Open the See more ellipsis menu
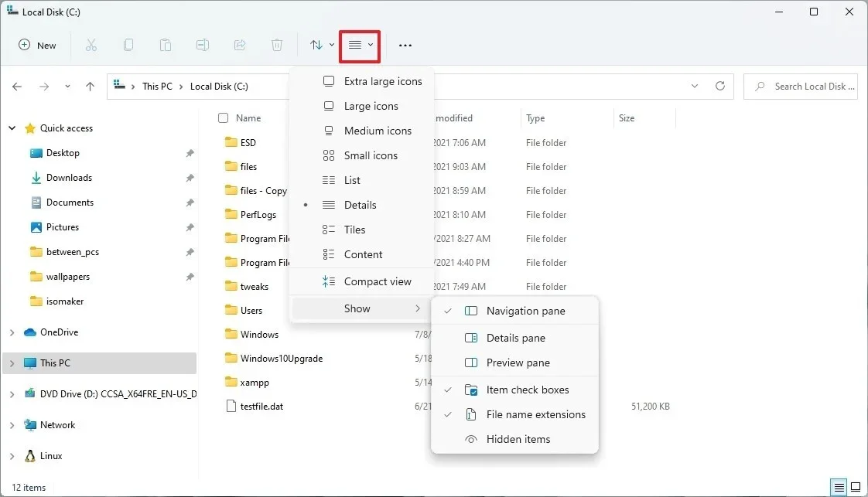The image size is (868, 497). click(x=405, y=46)
